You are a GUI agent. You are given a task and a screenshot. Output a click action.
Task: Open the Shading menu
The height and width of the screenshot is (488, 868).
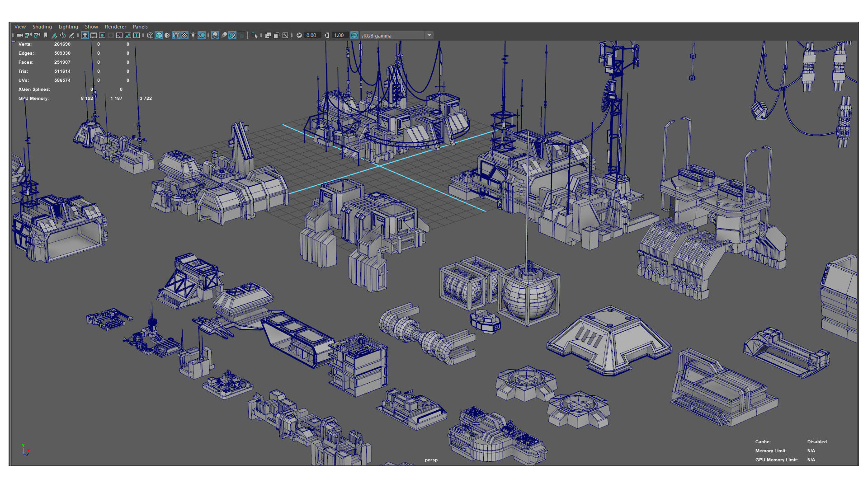coord(42,27)
